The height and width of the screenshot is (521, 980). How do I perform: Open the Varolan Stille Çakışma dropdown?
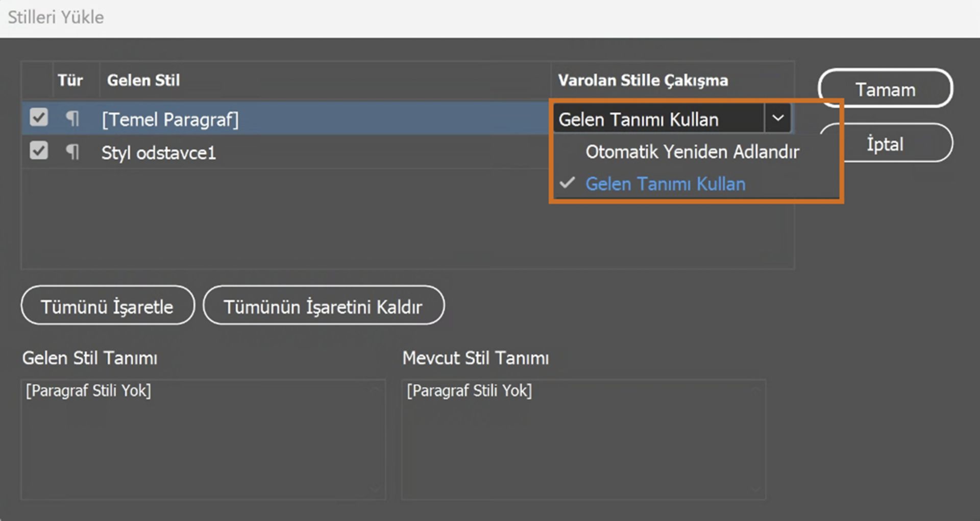click(x=778, y=118)
